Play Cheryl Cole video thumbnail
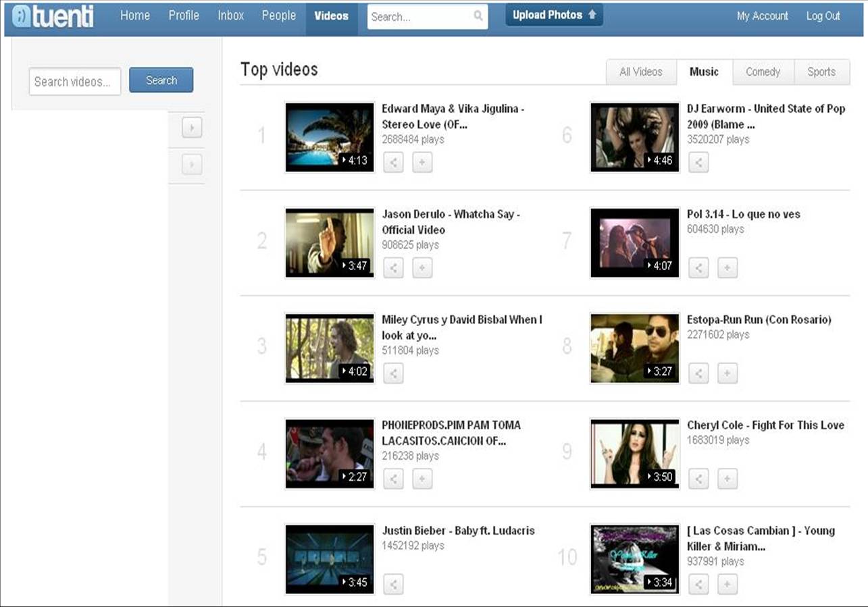This screenshot has height=607, width=868. [635, 454]
